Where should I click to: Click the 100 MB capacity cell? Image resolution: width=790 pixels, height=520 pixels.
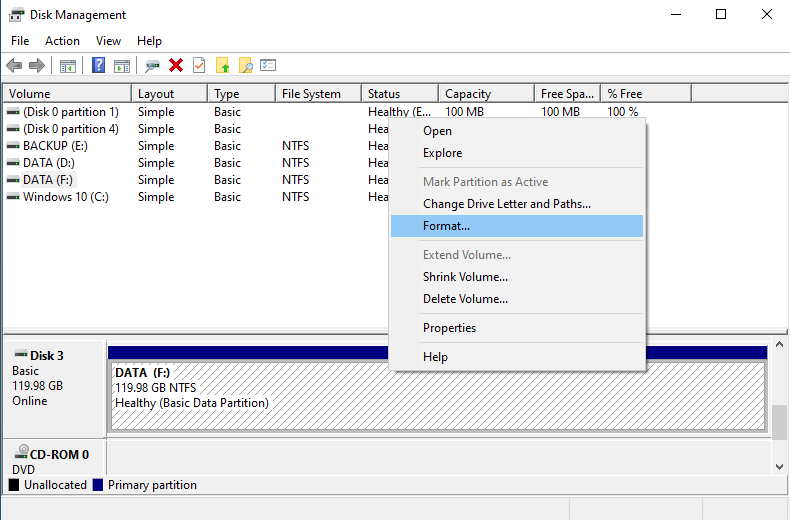coord(464,112)
